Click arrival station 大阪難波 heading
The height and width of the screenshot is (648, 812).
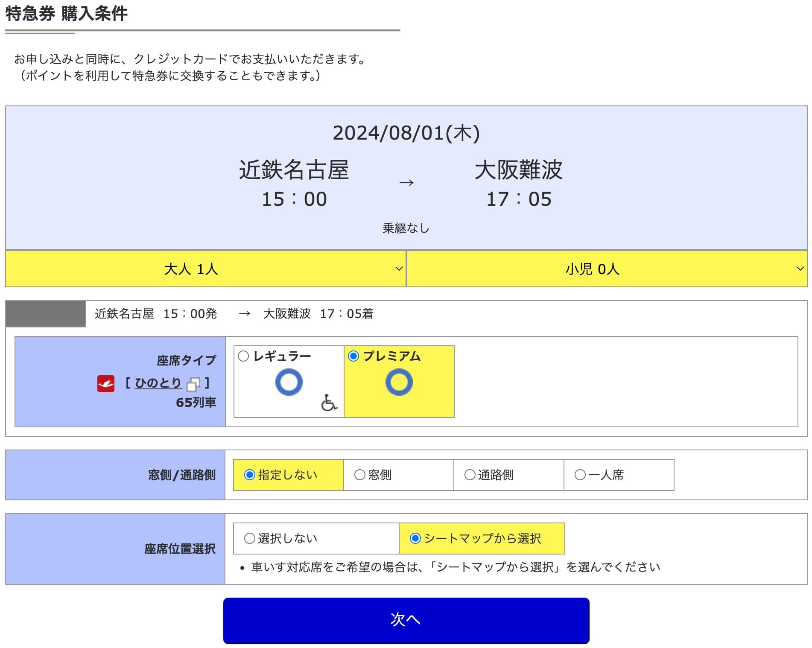[519, 169]
